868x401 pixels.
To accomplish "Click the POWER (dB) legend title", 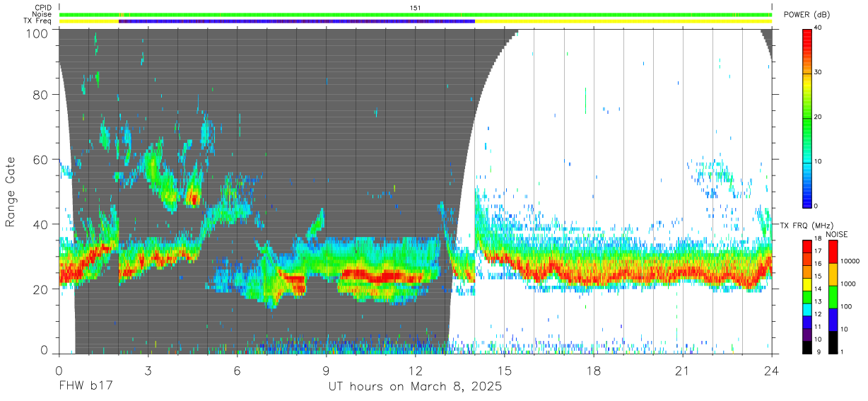I will coord(807,14).
